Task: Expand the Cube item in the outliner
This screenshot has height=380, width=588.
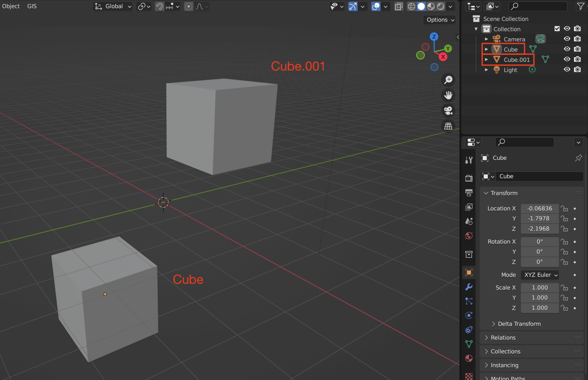Action: pyautogui.click(x=486, y=49)
